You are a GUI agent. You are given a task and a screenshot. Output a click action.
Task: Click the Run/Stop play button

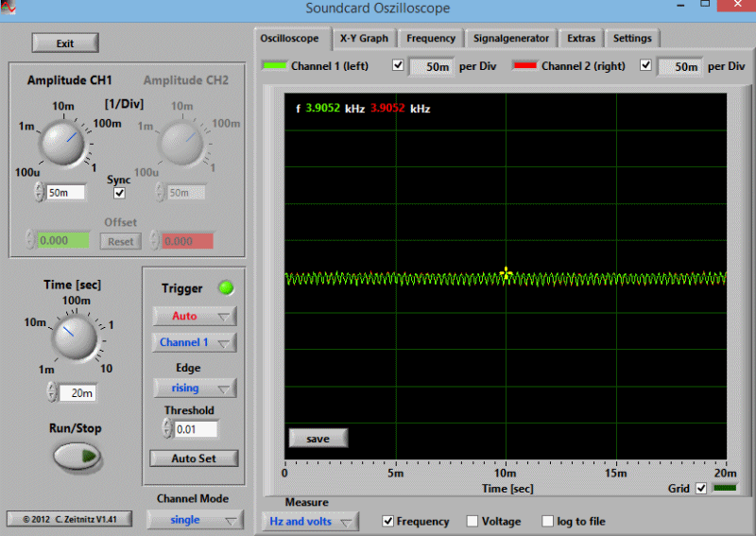(x=77, y=456)
